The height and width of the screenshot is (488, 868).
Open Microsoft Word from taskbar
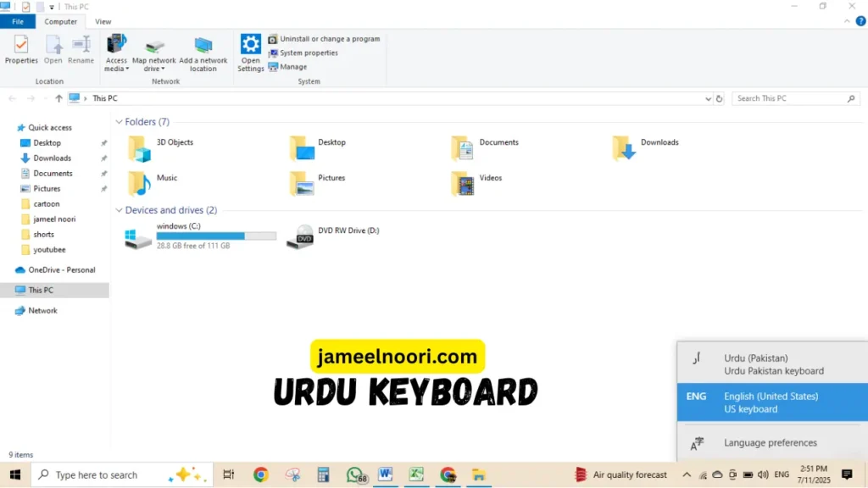[x=386, y=474]
